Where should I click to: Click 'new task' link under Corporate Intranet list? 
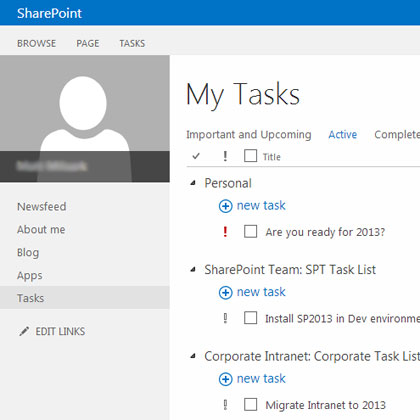261,378
